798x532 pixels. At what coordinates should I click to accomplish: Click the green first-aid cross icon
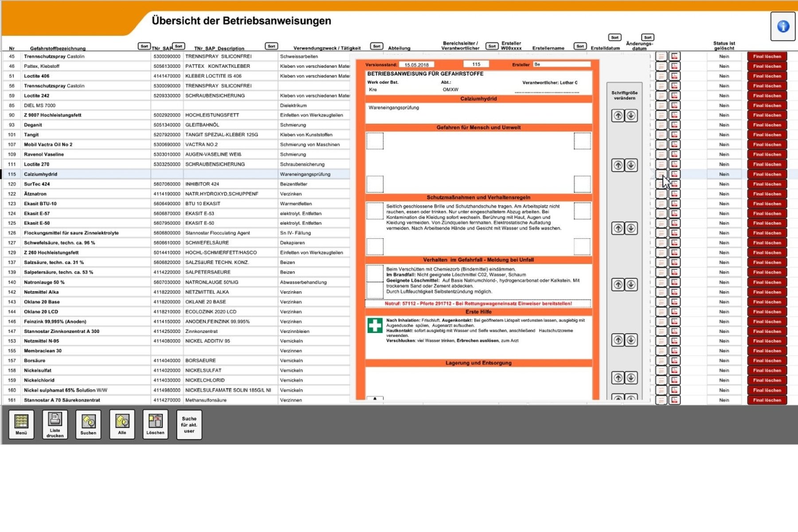[375, 325]
